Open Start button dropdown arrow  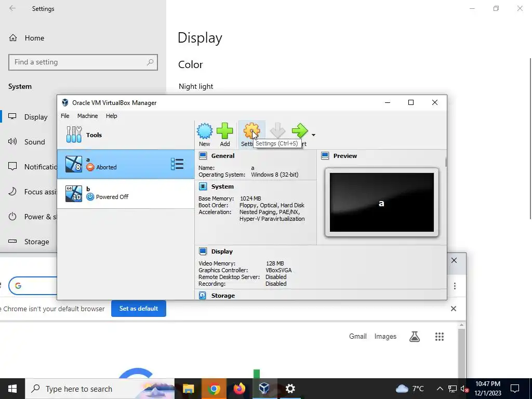coord(313,135)
